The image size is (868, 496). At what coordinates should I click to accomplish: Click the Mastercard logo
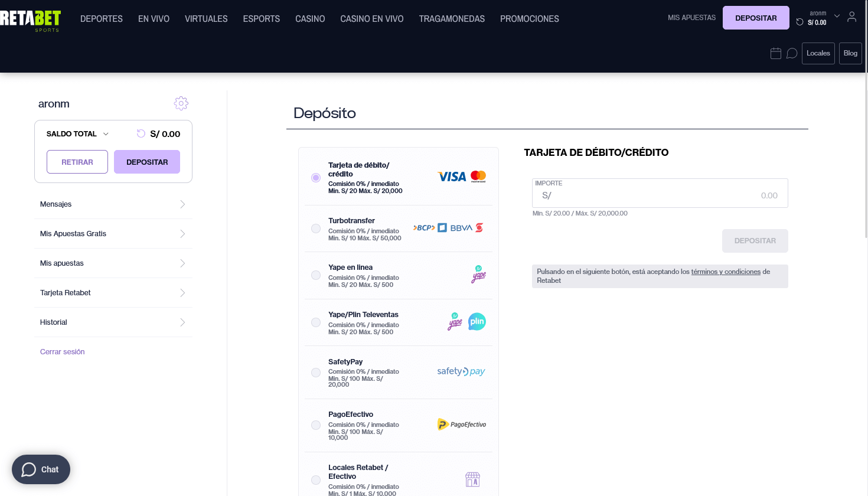(478, 177)
